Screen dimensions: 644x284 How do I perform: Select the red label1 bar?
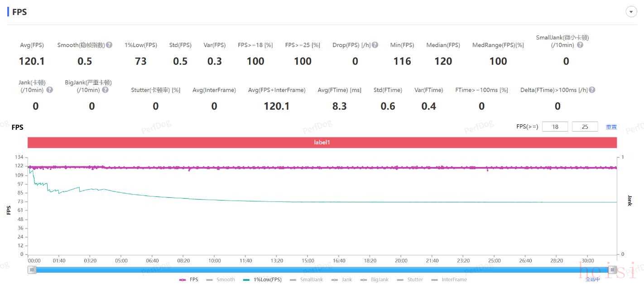click(322, 142)
